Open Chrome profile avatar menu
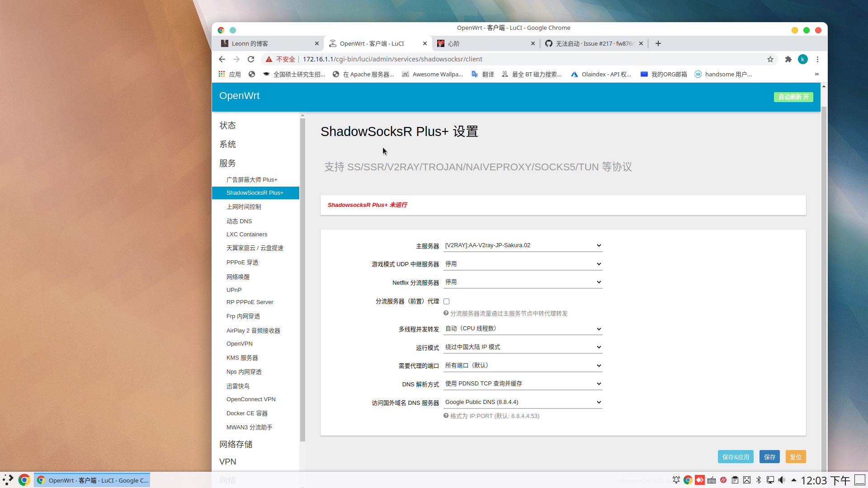 (x=802, y=59)
